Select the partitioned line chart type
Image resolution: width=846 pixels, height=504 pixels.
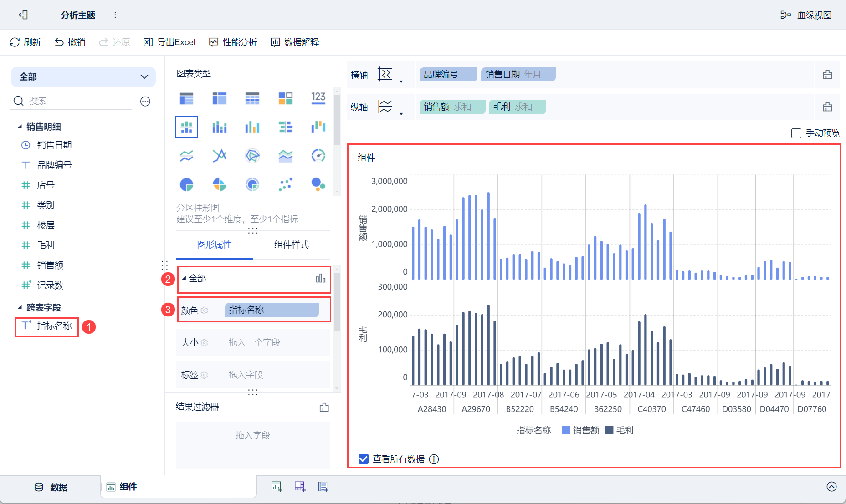click(186, 156)
